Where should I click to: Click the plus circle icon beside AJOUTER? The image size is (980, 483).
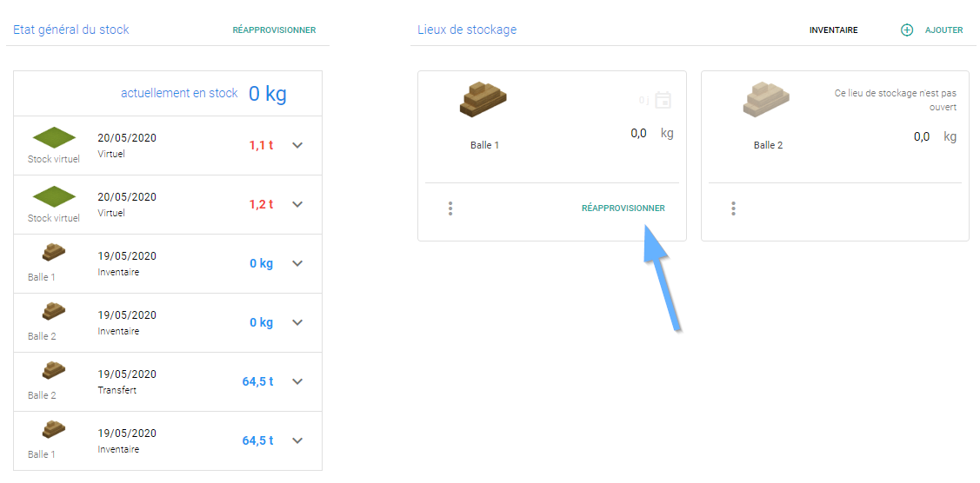907,30
